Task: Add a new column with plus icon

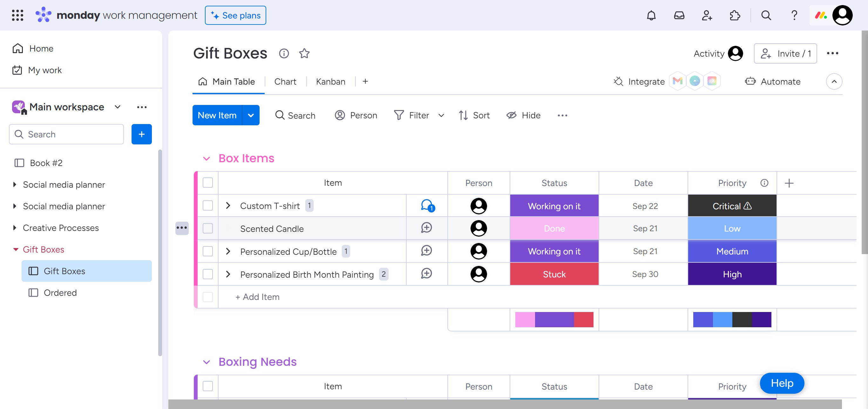Action: point(789,183)
